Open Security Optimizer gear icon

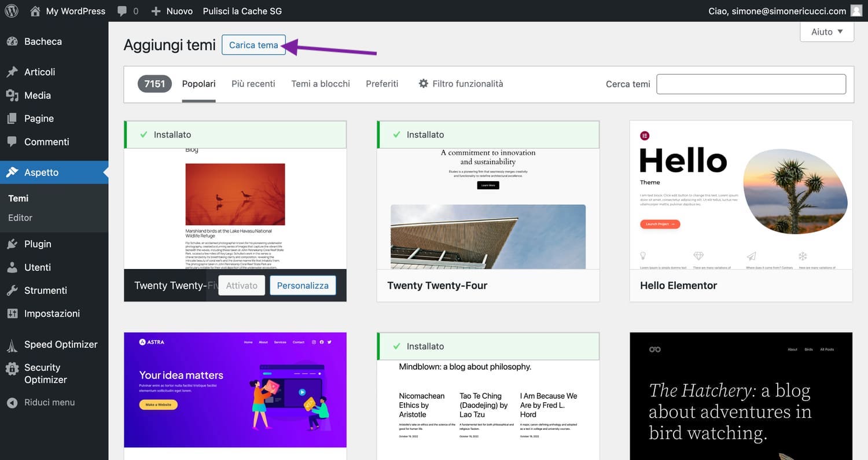pyautogui.click(x=12, y=368)
